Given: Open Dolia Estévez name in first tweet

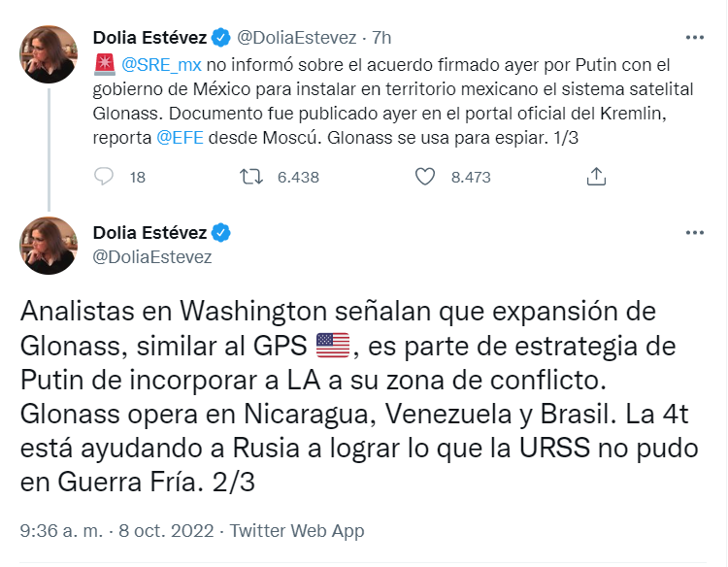Looking at the screenshot, I should click(x=150, y=38).
